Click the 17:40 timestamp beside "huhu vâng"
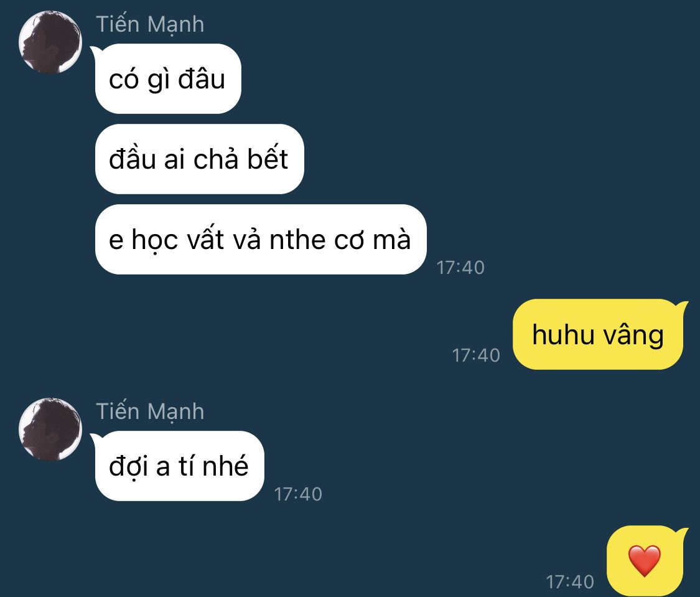Viewport: 700px width, 597px height. tap(476, 355)
